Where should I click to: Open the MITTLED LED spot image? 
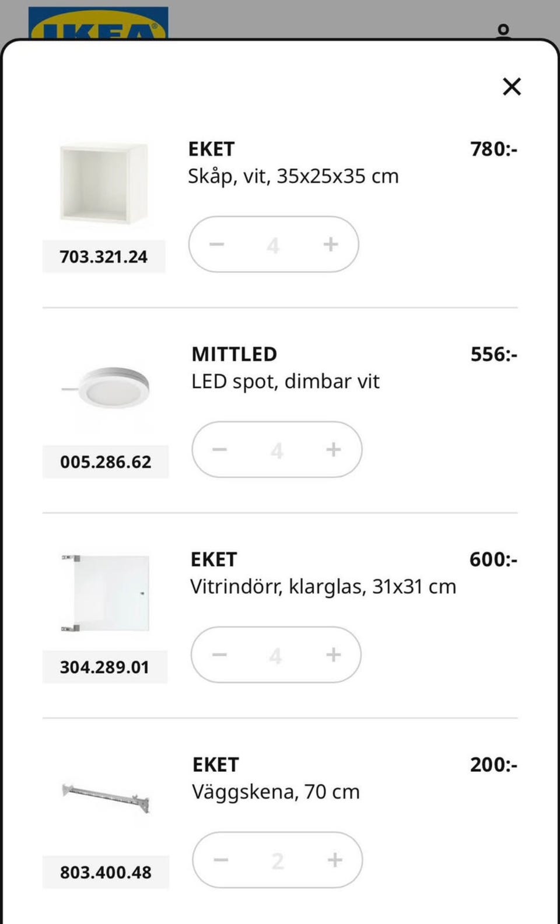(106, 387)
